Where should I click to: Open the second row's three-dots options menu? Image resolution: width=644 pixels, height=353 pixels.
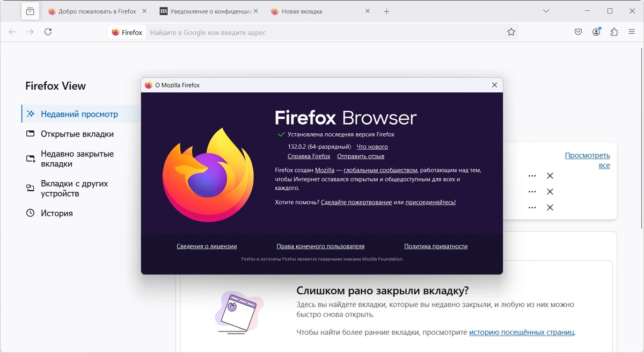coord(532,192)
